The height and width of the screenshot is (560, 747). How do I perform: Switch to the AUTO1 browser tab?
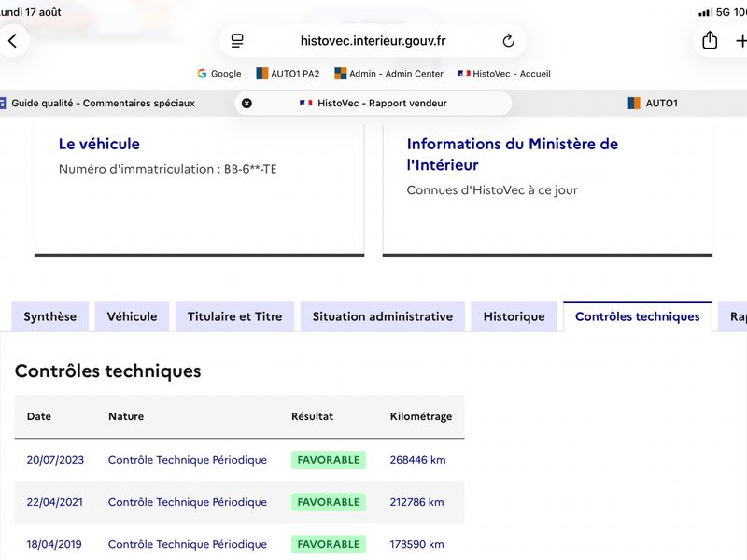pos(653,104)
